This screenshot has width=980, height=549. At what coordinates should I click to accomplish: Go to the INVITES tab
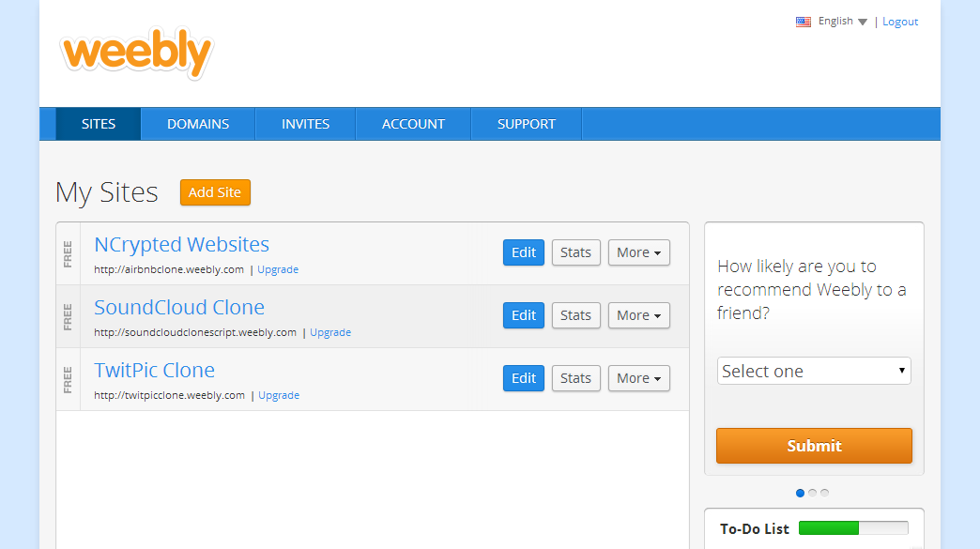coord(305,124)
